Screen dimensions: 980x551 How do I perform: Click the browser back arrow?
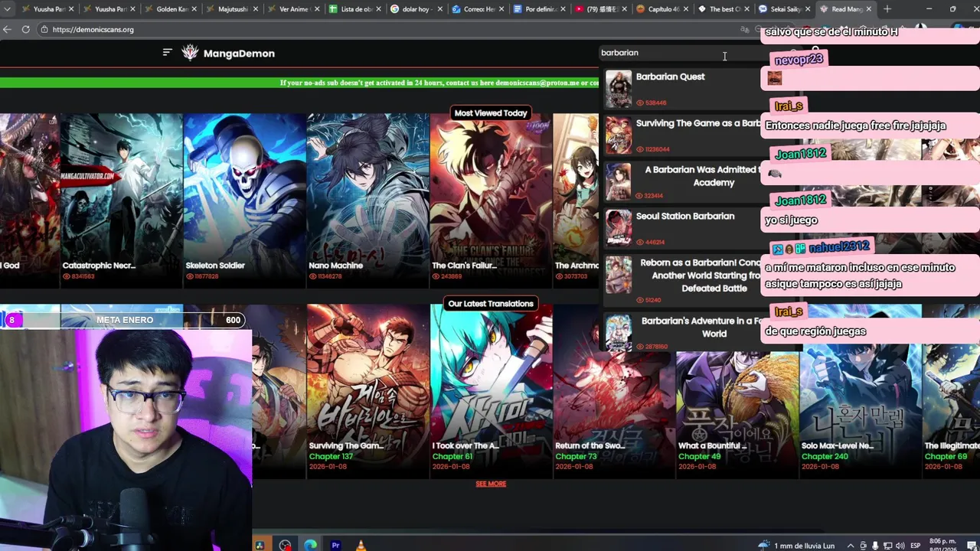pyautogui.click(x=7, y=29)
